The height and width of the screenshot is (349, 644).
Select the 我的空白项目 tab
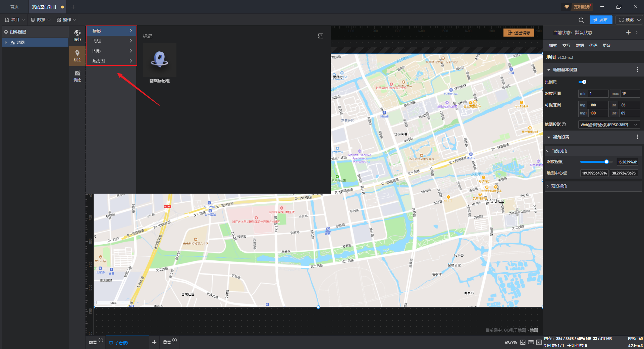[47, 7]
